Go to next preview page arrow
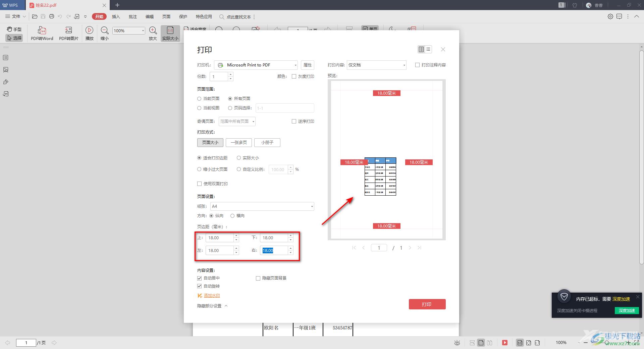This screenshot has width=644, height=349. coord(410,248)
